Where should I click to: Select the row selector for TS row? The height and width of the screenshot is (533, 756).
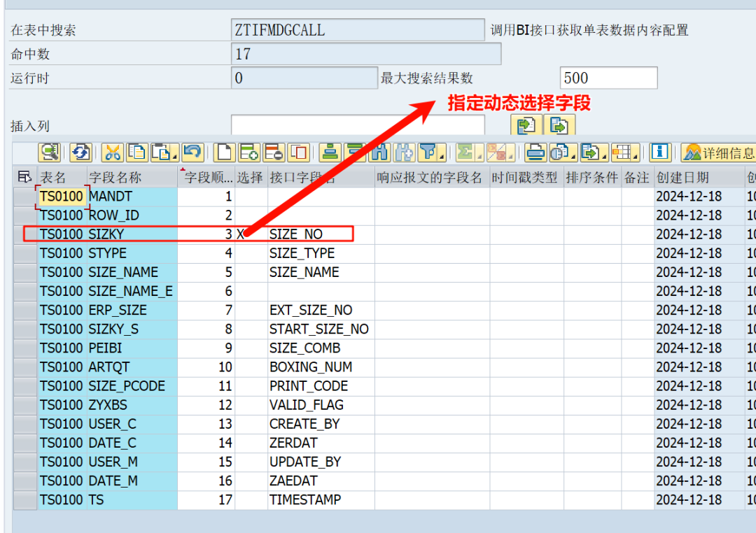pyautogui.click(x=25, y=499)
